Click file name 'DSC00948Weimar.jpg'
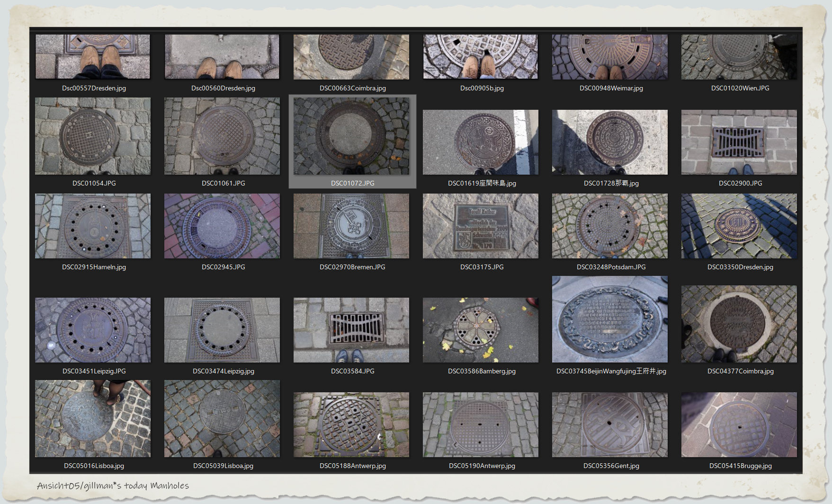Image resolution: width=832 pixels, height=504 pixels. [611, 88]
